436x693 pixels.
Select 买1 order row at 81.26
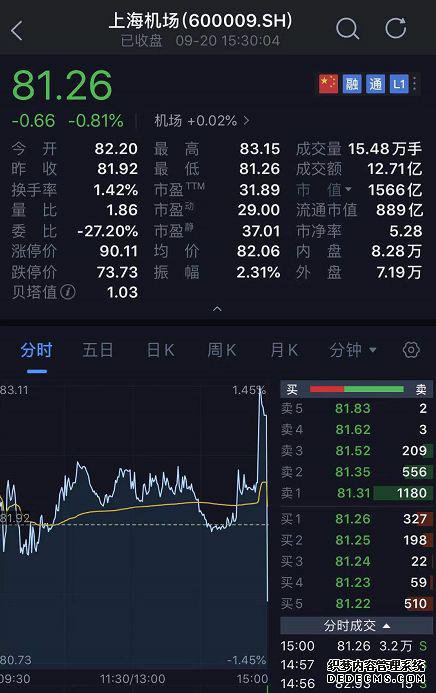tap(356, 519)
